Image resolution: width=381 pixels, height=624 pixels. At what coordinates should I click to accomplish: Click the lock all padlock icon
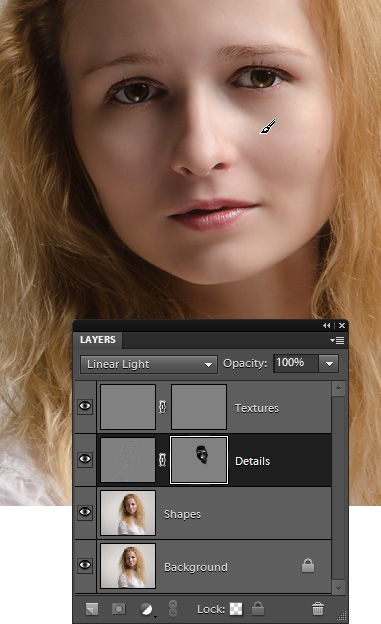258,608
